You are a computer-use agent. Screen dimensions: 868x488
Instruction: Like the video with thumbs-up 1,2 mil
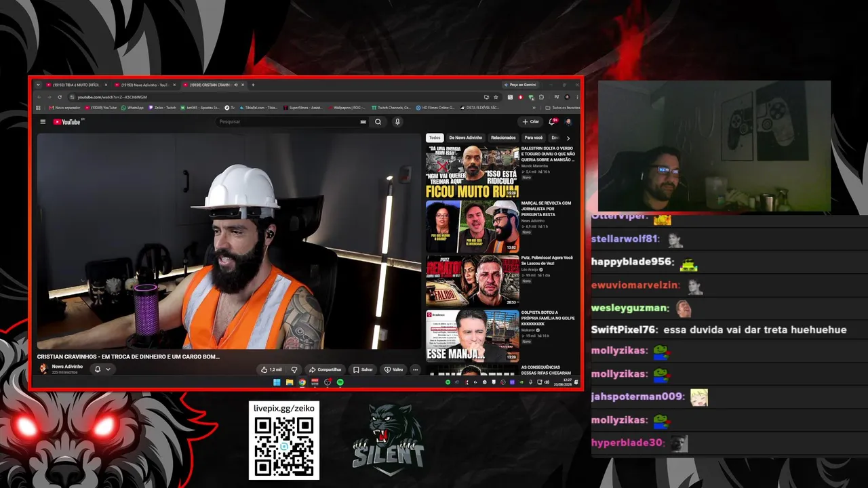pyautogui.click(x=271, y=369)
